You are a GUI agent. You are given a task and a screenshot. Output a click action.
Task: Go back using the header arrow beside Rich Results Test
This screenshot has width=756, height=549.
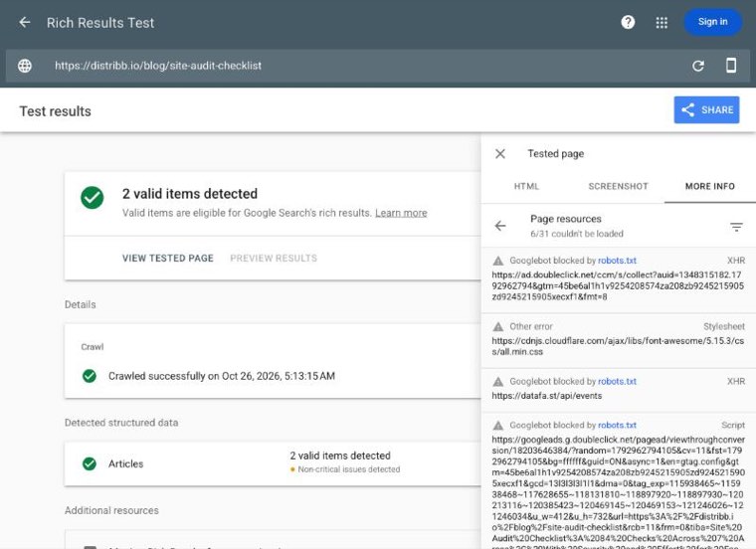[x=25, y=22]
